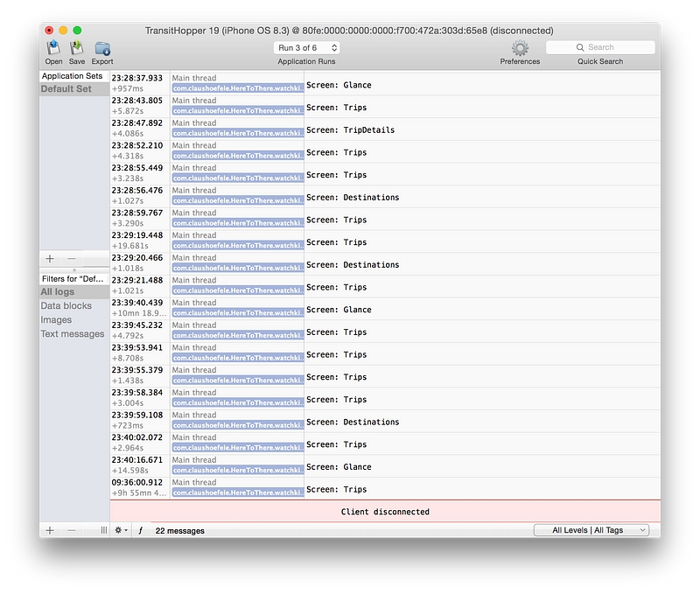This screenshot has width=700, height=594.
Task: Click the sidebar resize handle in bottom bar
Action: pos(103,530)
